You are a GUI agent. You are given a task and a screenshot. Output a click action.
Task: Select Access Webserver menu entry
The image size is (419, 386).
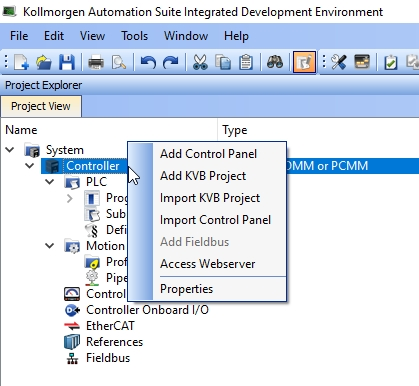(208, 264)
